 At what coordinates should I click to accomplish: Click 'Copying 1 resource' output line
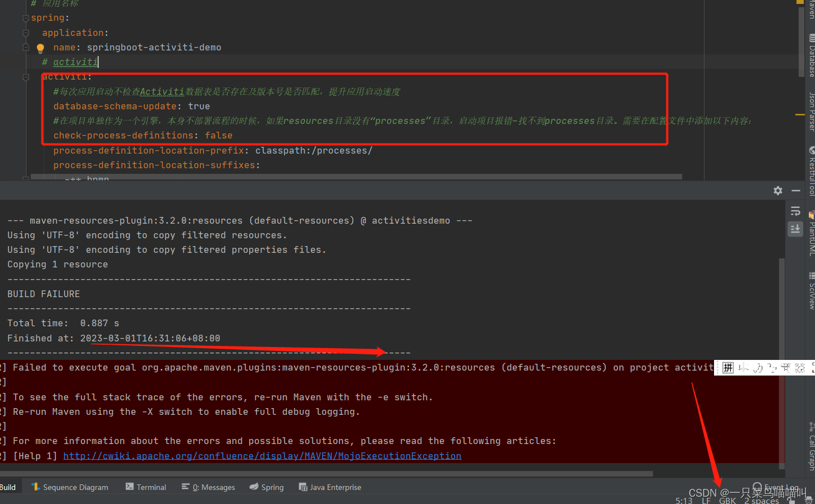[x=58, y=264]
